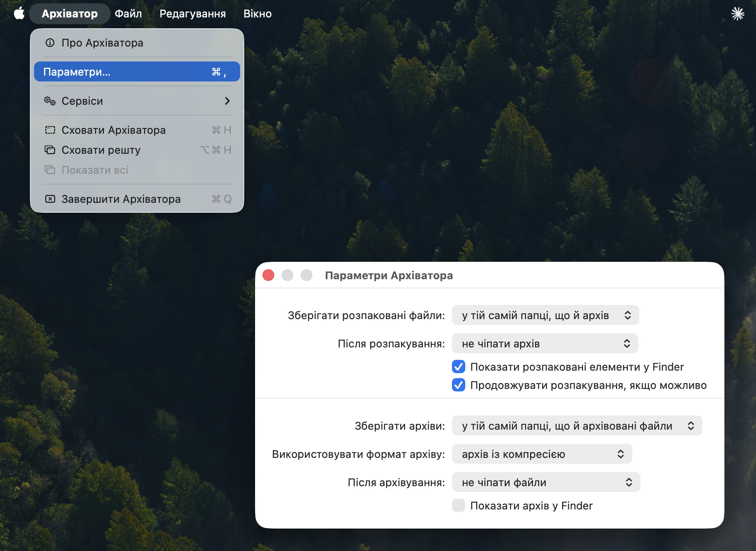Click the status icon in the menu bar corner
Viewport: 756px width, 551px height.
pos(737,14)
